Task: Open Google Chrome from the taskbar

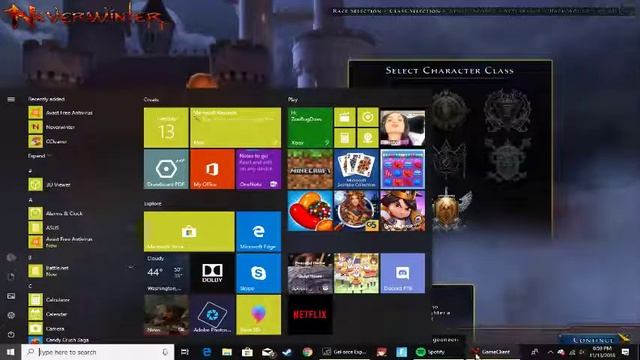Action: point(307,352)
